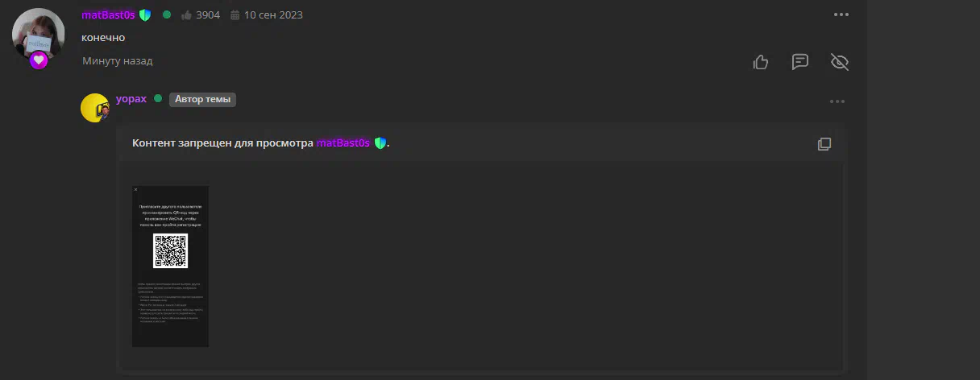Click the purple heart badge on avatar
The height and width of the screenshot is (380, 980).
pos(39,60)
